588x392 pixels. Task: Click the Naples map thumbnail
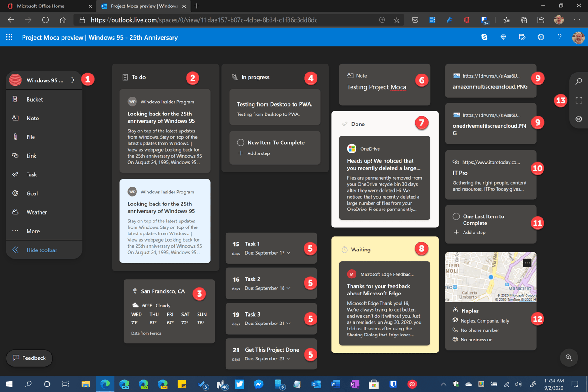point(490,276)
